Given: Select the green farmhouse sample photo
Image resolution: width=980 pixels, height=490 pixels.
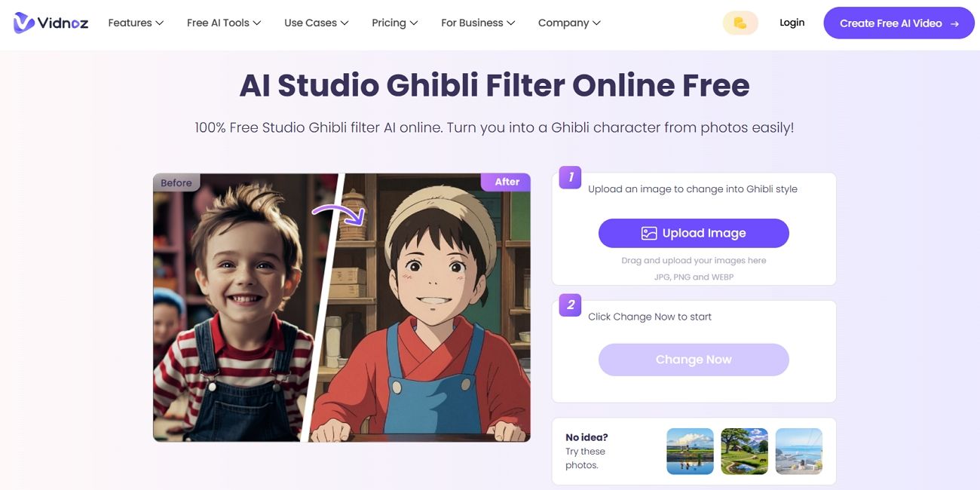Looking at the screenshot, I should (x=744, y=450).
